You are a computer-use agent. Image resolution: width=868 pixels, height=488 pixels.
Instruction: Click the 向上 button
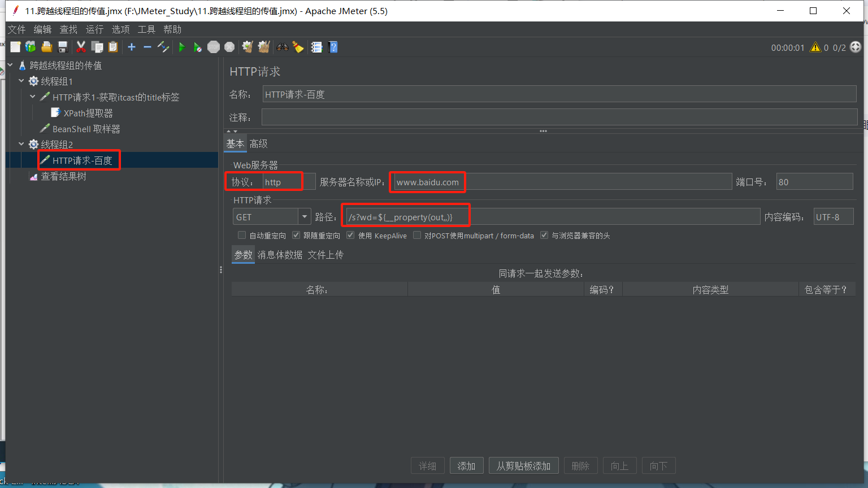point(619,466)
